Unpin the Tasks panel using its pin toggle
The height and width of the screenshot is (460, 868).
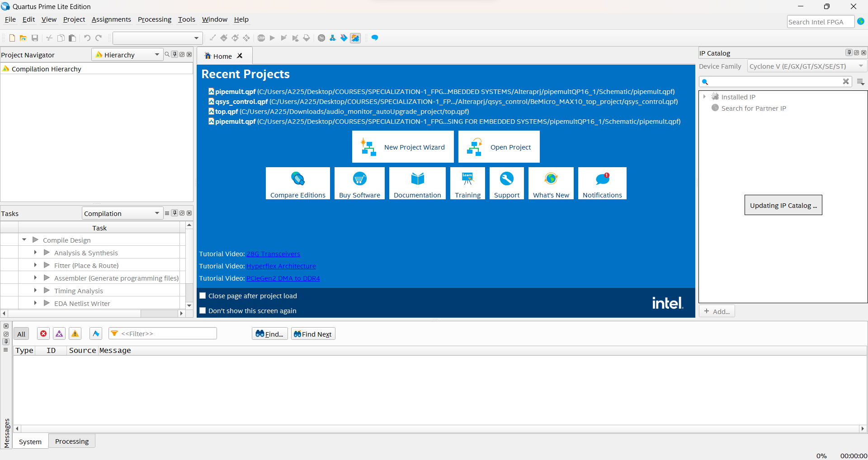click(x=175, y=213)
